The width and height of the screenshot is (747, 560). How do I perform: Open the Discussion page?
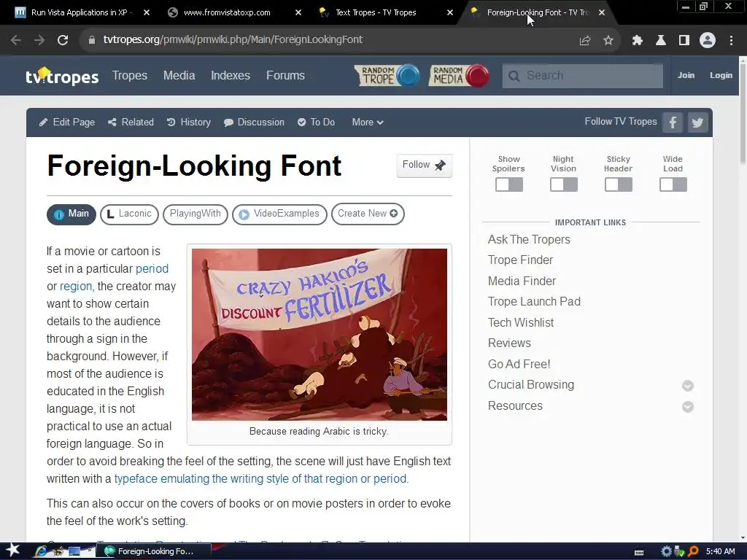tap(255, 122)
